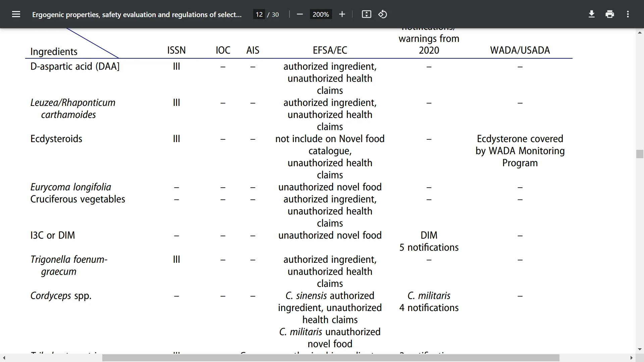Click the WADA/USADA column header

click(520, 50)
